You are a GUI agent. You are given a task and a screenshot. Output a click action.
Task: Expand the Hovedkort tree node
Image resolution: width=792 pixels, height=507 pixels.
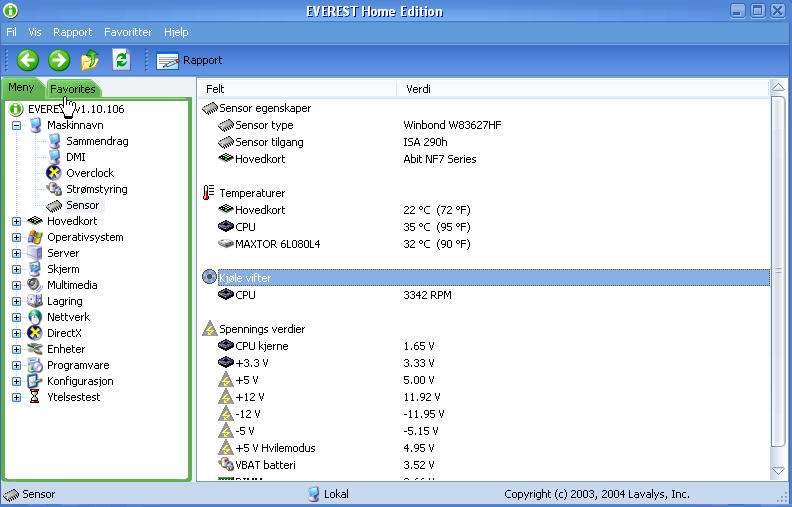click(x=17, y=221)
